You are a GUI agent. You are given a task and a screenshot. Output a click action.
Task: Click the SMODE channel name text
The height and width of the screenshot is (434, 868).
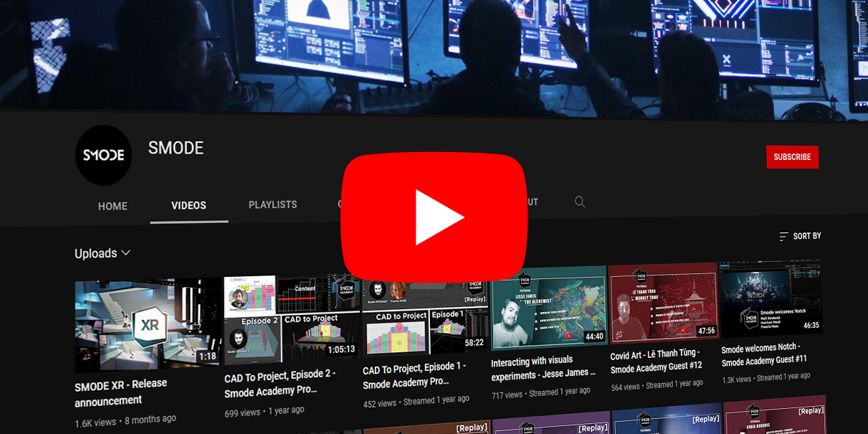176,148
